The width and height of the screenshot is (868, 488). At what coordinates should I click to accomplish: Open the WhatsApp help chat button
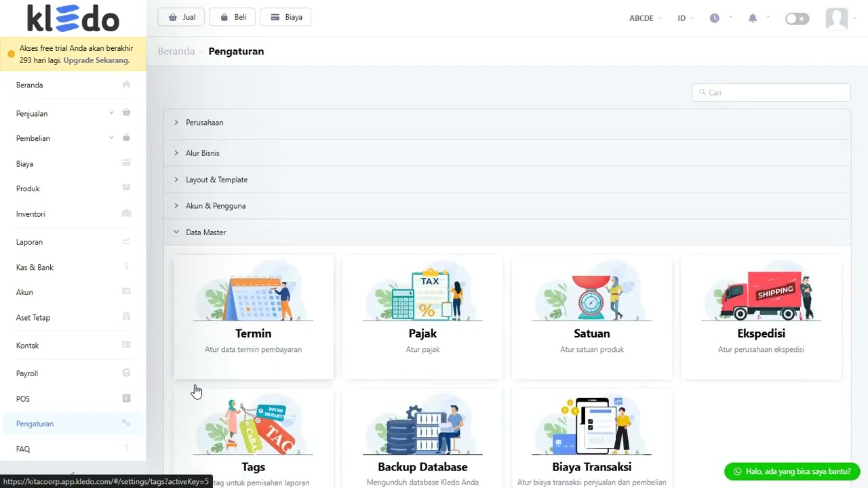792,471
